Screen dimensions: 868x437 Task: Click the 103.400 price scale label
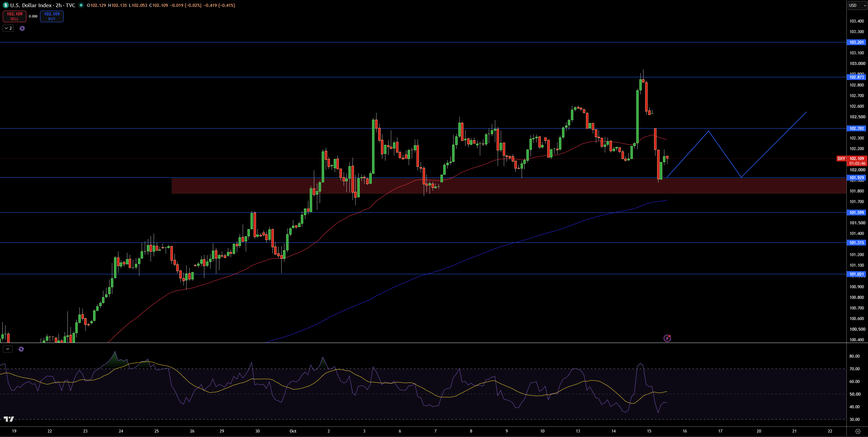click(857, 21)
